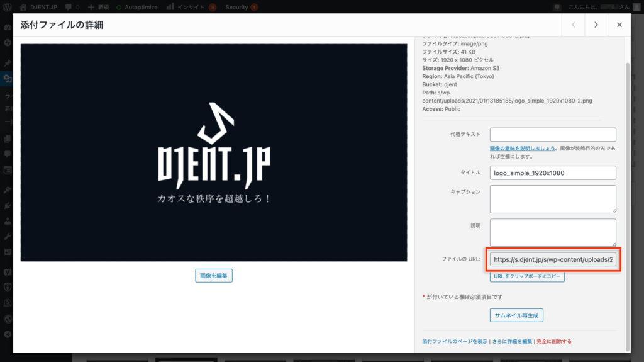644x362 pixels.
Task: Close the attachment details dialog
Action: 619,25
